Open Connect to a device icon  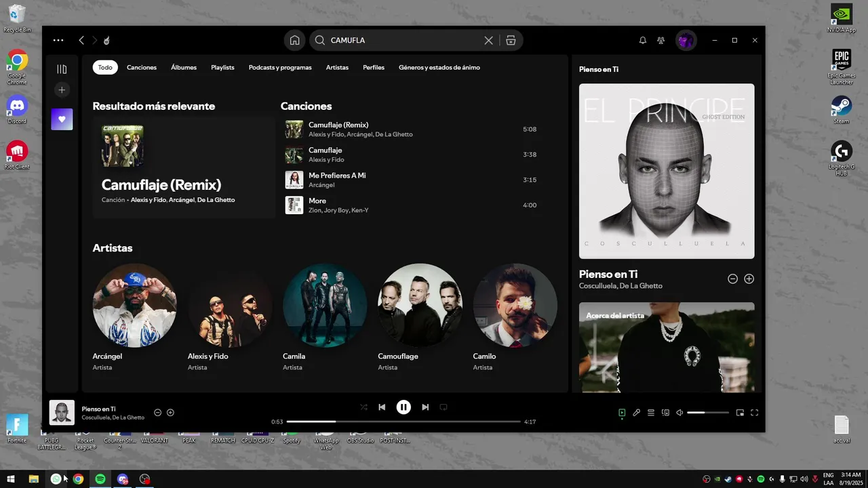pyautogui.click(x=665, y=412)
